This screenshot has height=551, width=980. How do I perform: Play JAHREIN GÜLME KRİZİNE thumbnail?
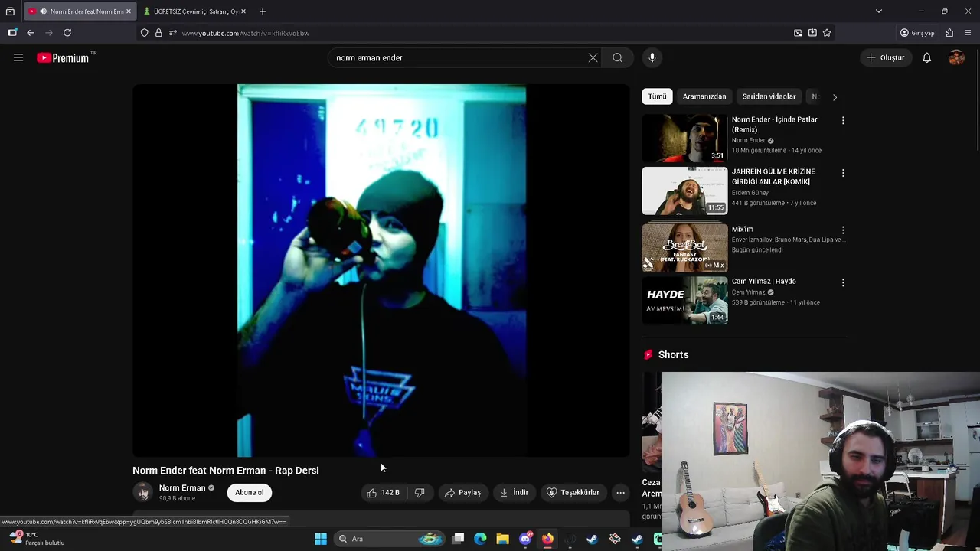pyautogui.click(x=684, y=191)
